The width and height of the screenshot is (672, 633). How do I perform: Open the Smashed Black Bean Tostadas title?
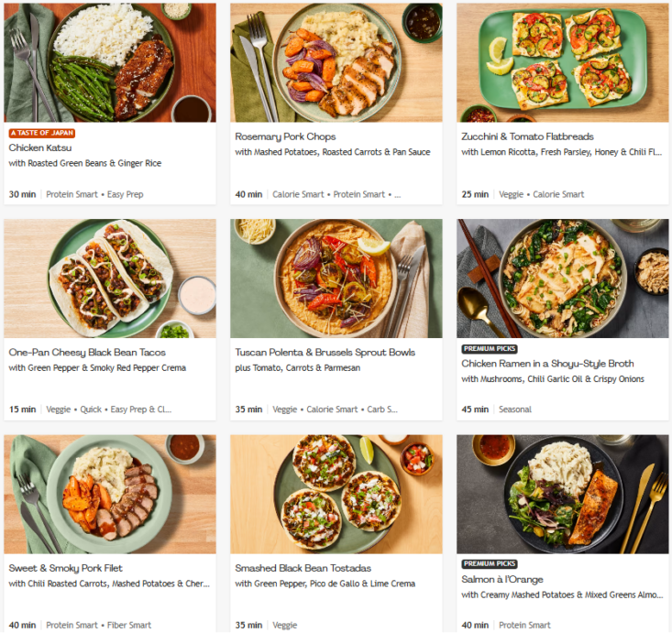(303, 568)
